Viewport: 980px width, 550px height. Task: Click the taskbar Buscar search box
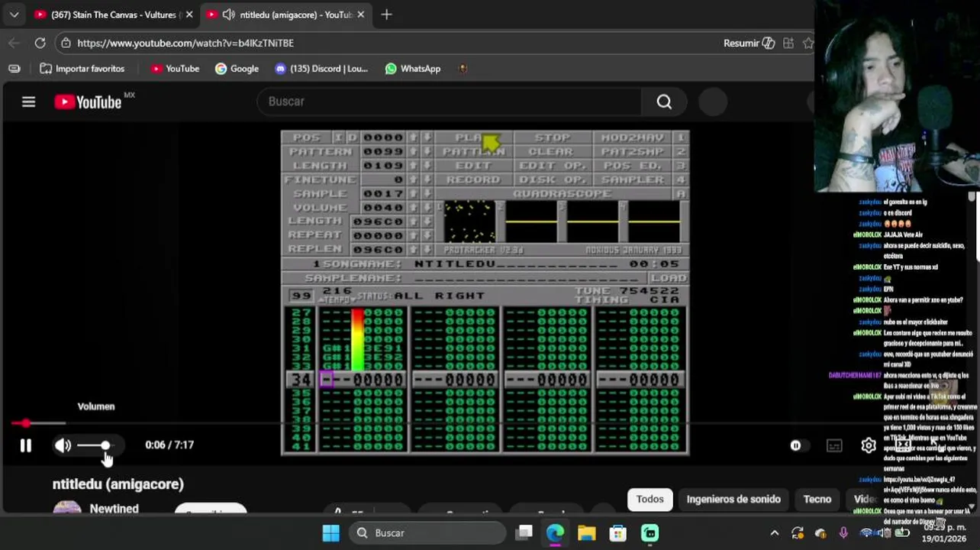pyautogui.click(x=428, y=533)
